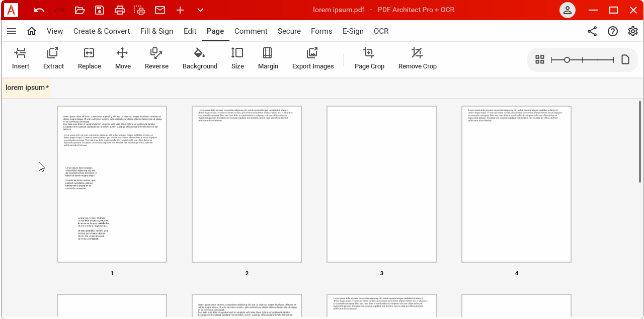
Task: Click Export Images tool
Action: point(313,59)
